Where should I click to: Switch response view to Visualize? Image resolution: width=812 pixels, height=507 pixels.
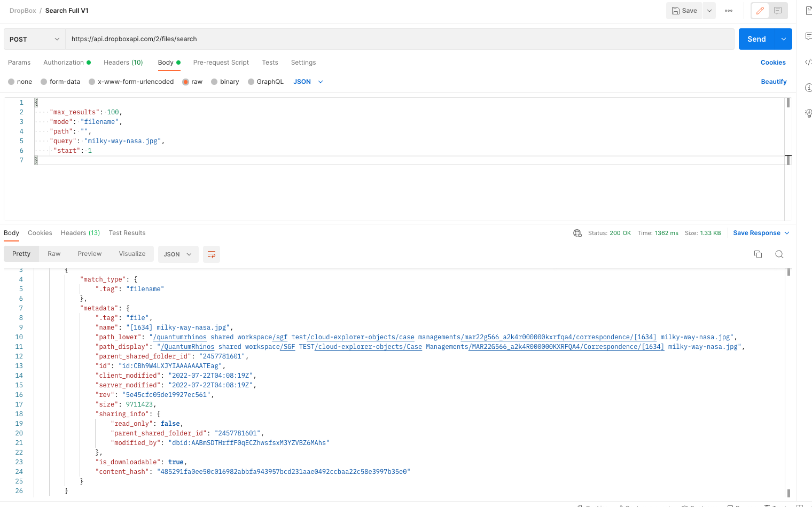point(132,254)
